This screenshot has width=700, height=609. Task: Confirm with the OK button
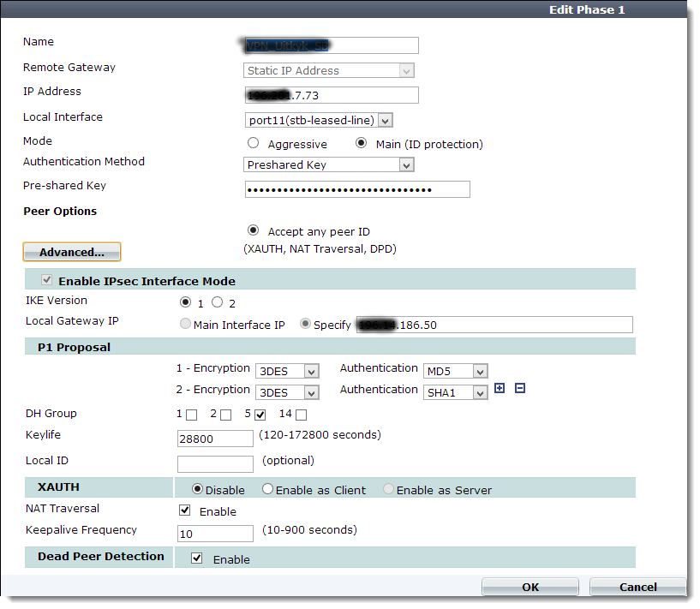(530, 587)
